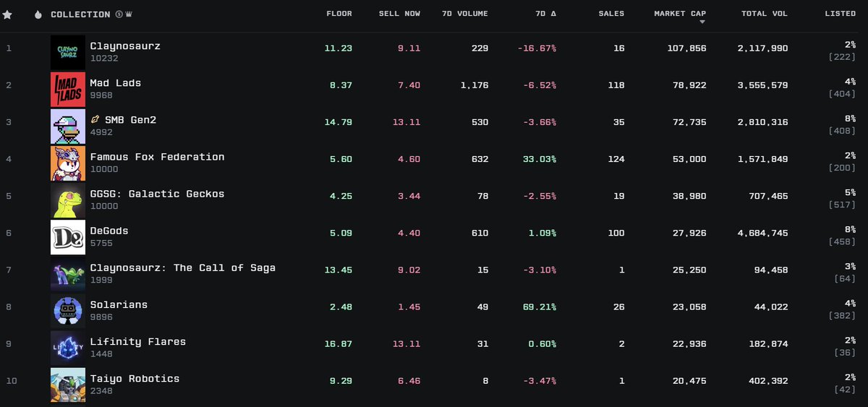Click Mad Lads sales count 118
Image resolution: width=868 pixels, height=407 pixels.
[x=616, y=85]
